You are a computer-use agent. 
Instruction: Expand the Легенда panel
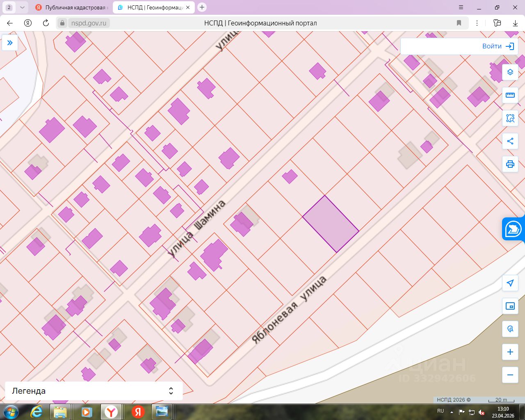tap(94, 391)
